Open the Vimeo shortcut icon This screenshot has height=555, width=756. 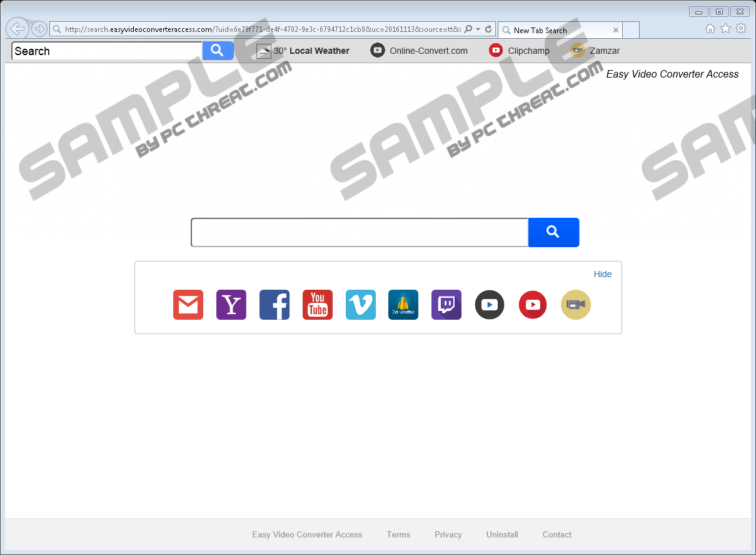[x=361, y=305]
